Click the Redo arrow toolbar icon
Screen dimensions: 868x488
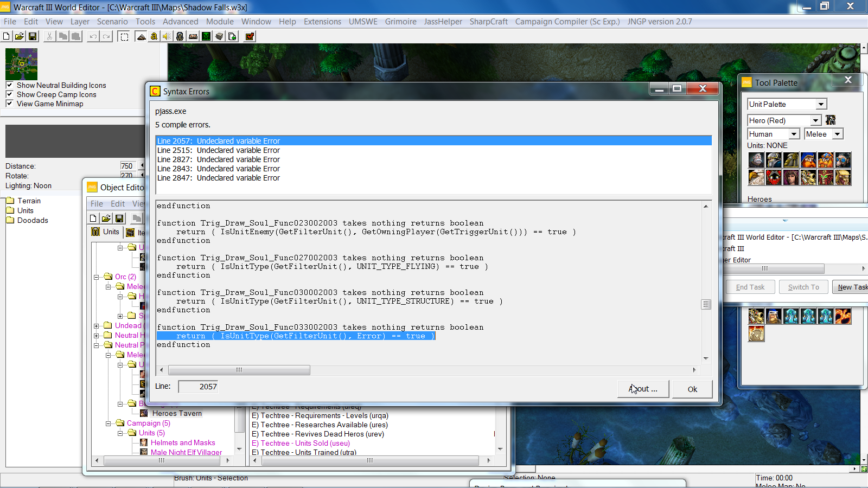point(106,36)
